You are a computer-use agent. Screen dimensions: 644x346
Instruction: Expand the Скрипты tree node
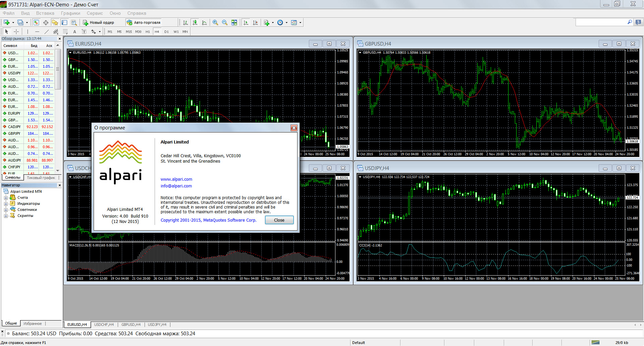[x=6, y=216]
